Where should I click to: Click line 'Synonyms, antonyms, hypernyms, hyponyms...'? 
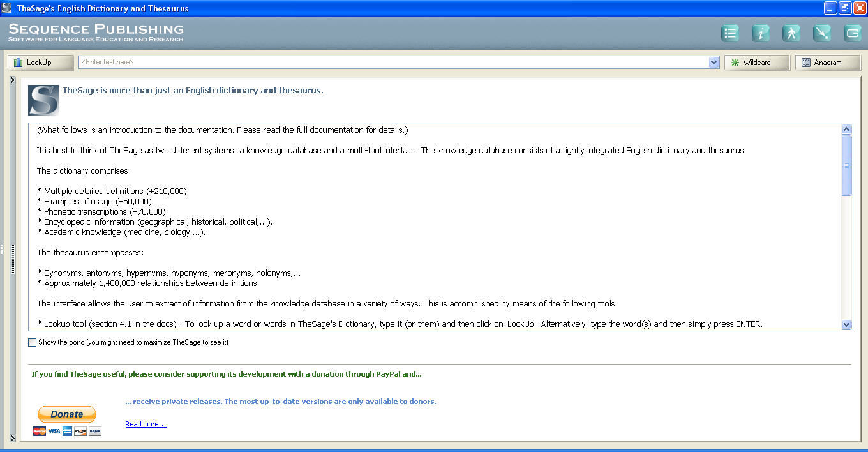[169, 273]
